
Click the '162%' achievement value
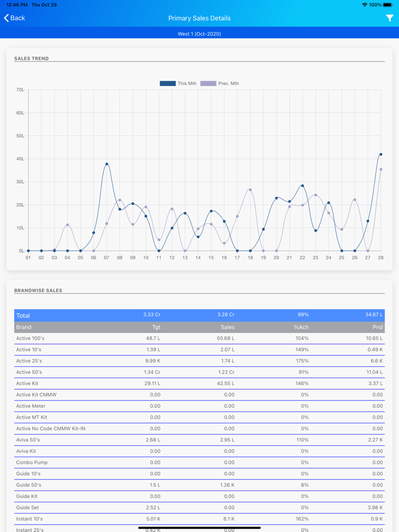[302, 519]
